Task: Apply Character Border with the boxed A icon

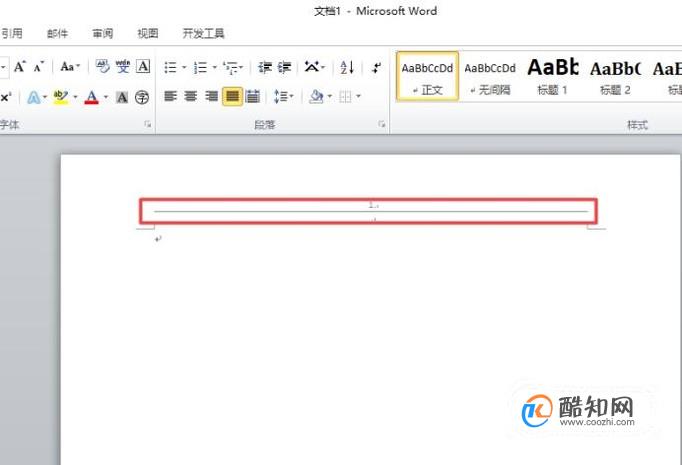Action: [x=143, y=67]
